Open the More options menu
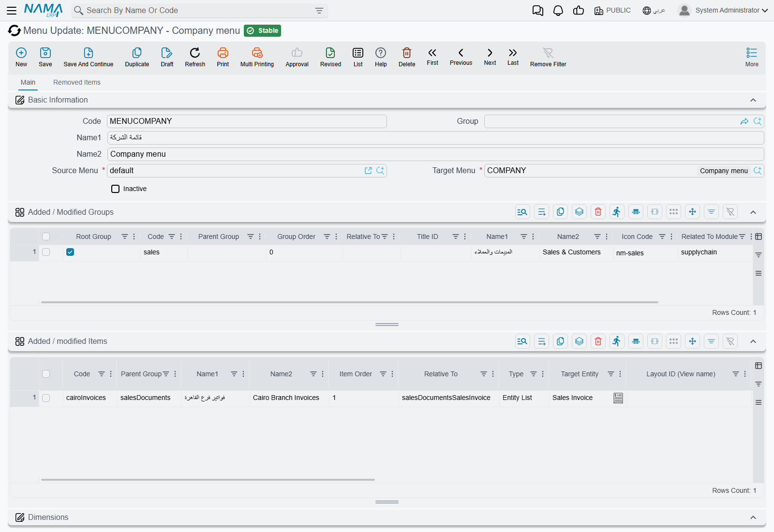 point(752,57)
